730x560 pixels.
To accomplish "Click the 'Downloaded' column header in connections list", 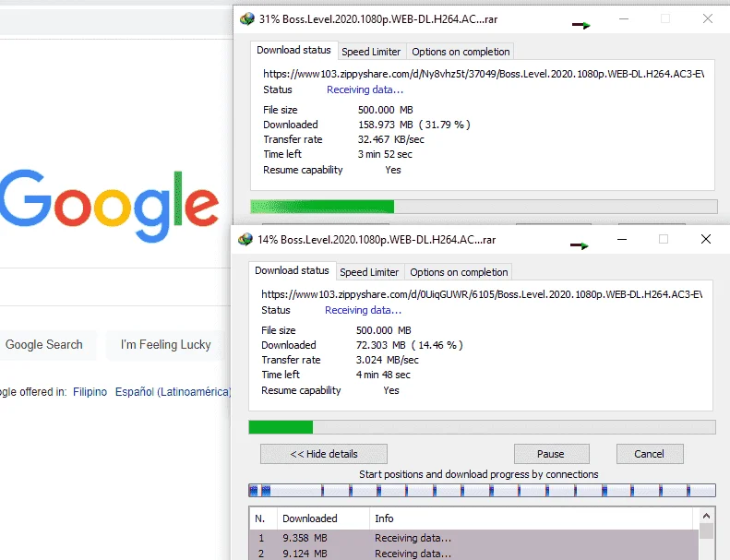I will [324, 518].
